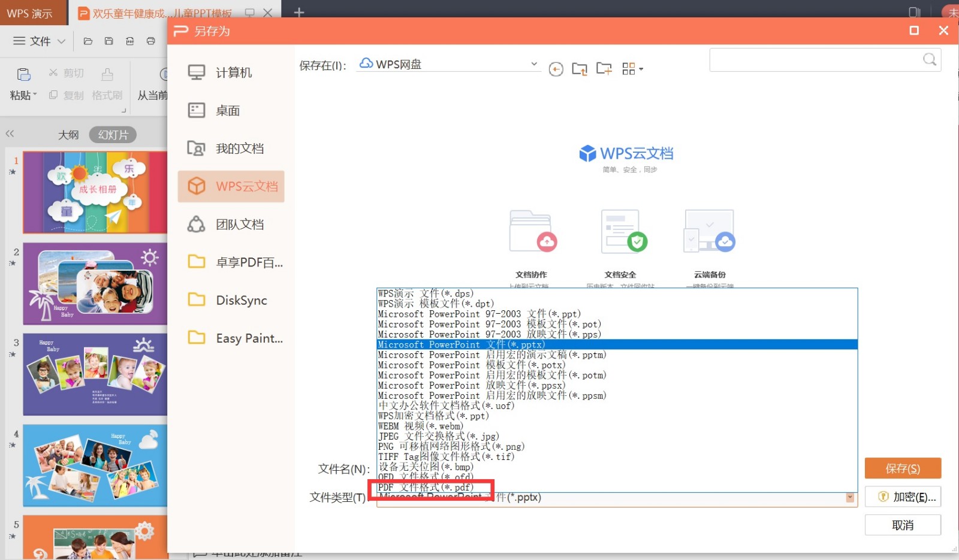
Task: Switch to the 大纲 outline tab
Action: coord(68,135)
